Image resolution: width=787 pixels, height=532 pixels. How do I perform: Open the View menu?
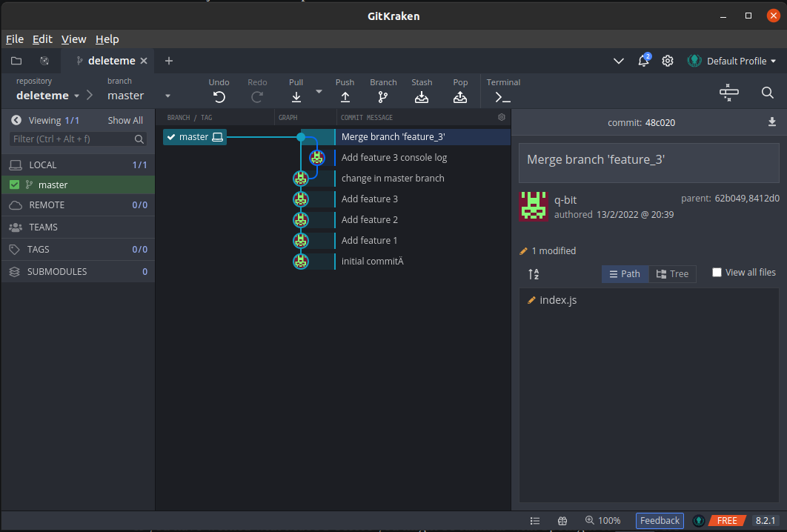(x=74, y=39)
